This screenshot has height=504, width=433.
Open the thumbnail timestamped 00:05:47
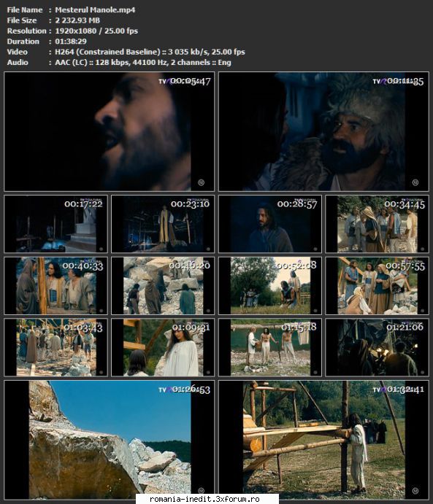click(x=109, y=131)
